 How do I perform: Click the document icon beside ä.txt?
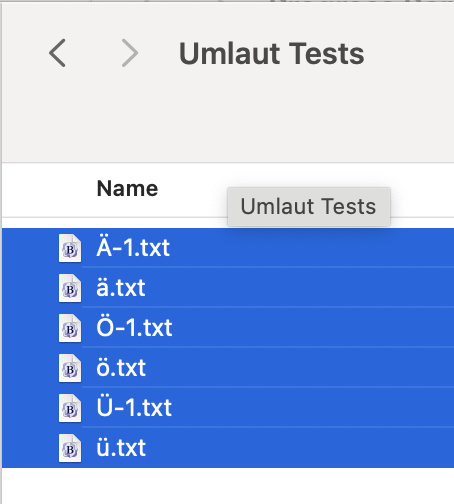(x=70, y=288)
